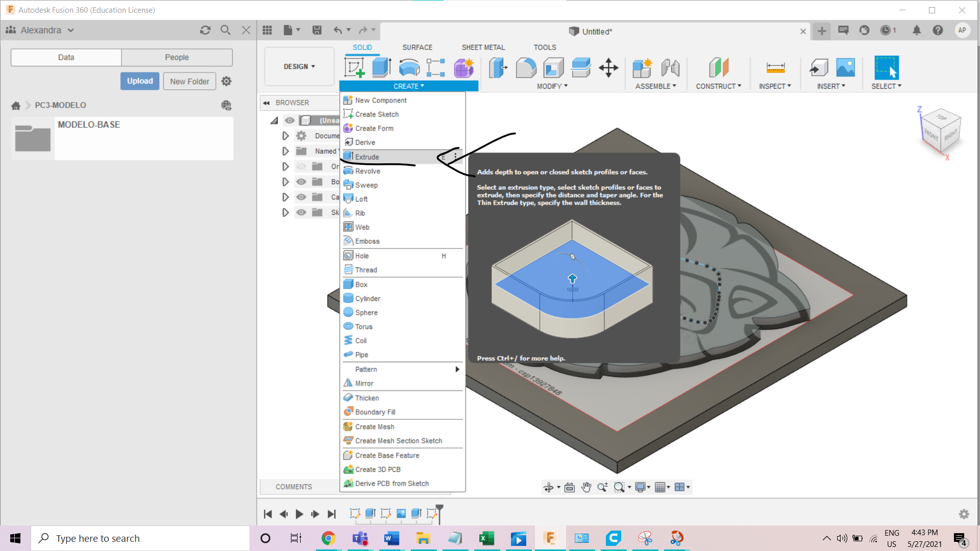Select the Move/Copy tool icon
980x551 pixels.
[608, 68]
